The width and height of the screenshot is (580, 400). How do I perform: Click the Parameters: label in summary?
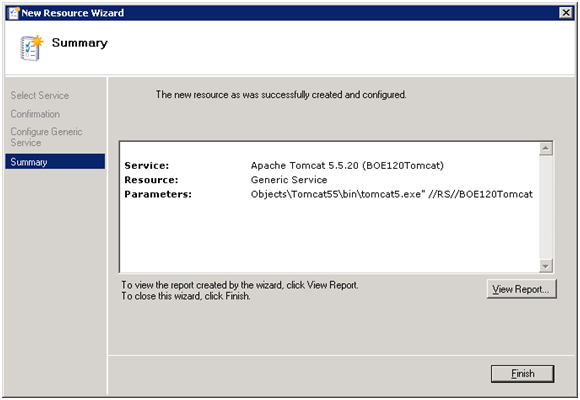158,194
